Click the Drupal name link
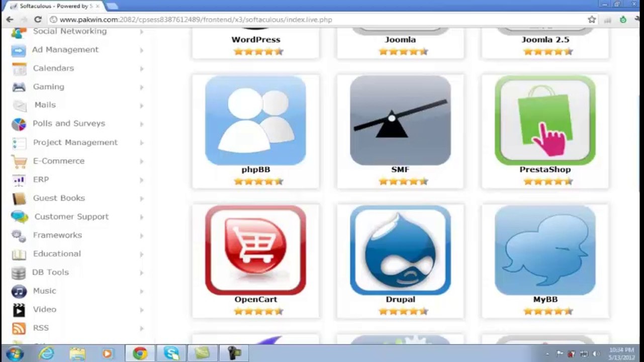Viewport: 644px width, 362px height. 400,299
